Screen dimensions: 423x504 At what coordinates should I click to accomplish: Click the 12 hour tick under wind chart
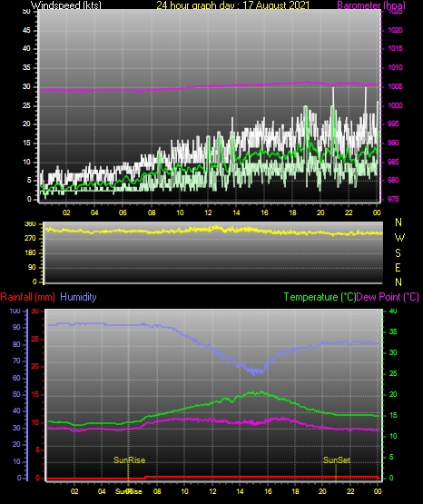(x=208, y=212)
